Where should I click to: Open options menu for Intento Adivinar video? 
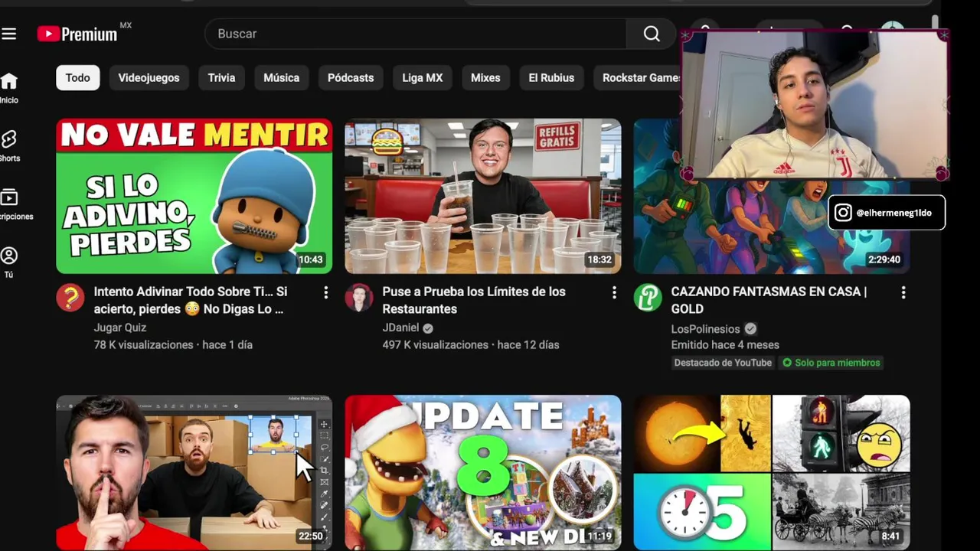pos(325,292)
